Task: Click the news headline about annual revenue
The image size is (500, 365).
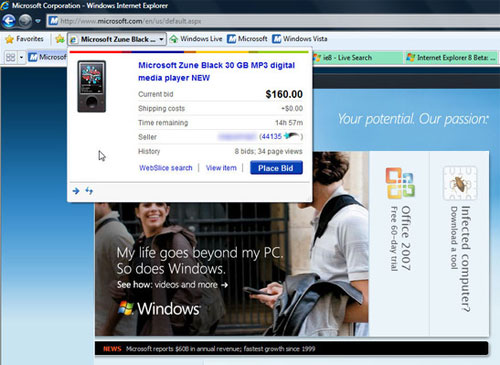Action: tap(220, 349)
